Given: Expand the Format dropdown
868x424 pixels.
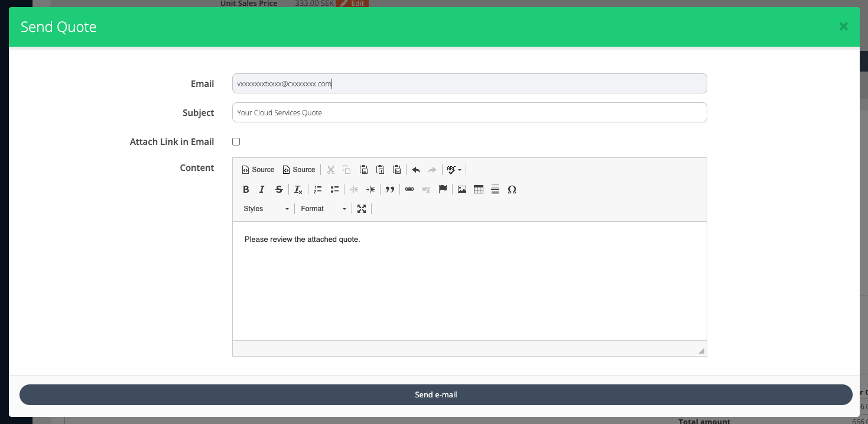Looking at the screenshot, I should tap(323, 209).
